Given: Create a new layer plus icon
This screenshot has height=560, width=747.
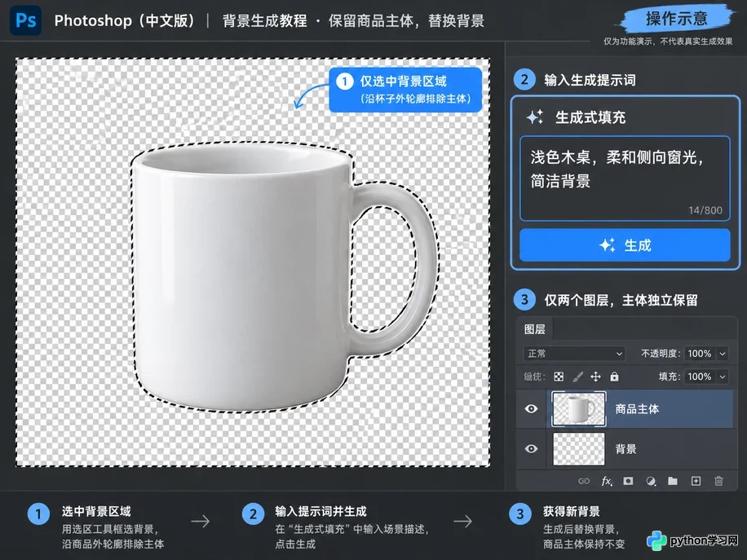Looking at the screenshot, I should tap(696, 481).
